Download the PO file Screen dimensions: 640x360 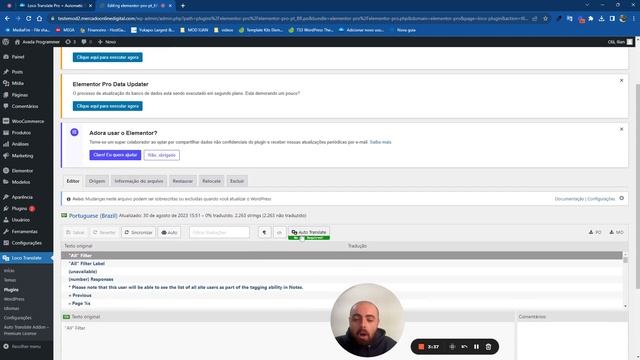pos(595,232)
